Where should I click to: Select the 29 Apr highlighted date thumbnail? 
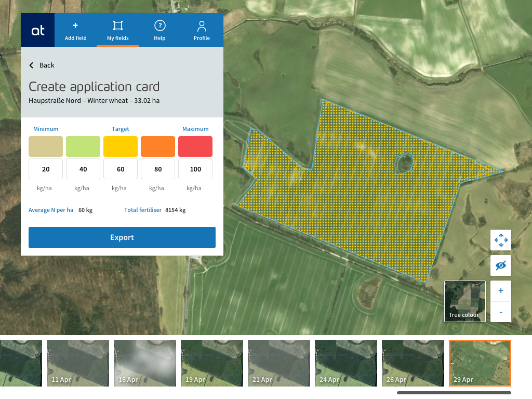point(480,363)
